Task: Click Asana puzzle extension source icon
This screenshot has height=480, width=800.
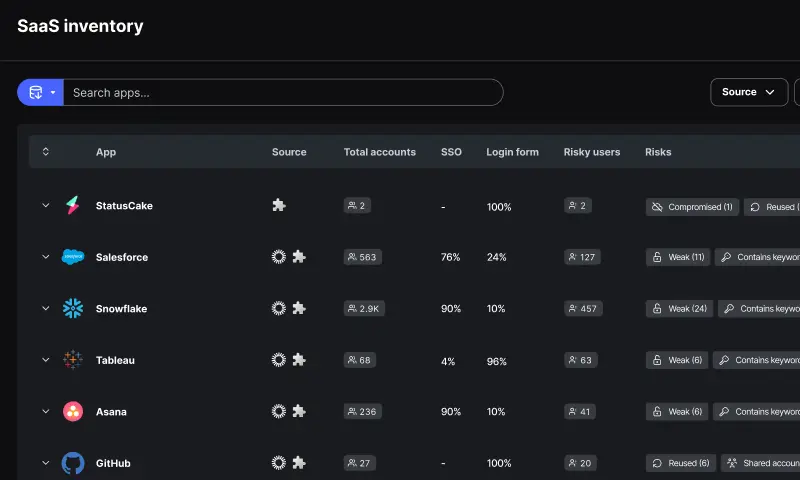Action: pyautogui.click(x=299, y=412)
